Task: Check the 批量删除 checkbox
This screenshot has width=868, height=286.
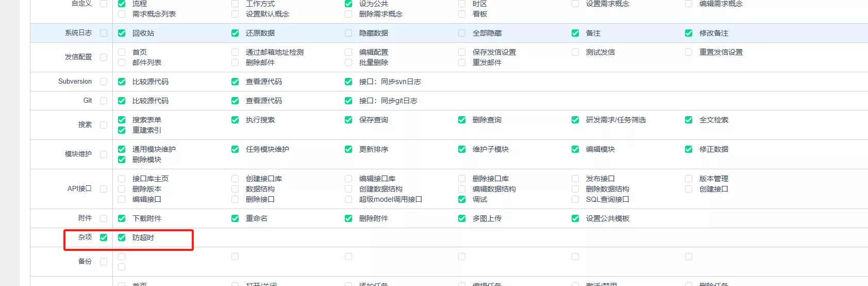Action: [x=348, y=62]
